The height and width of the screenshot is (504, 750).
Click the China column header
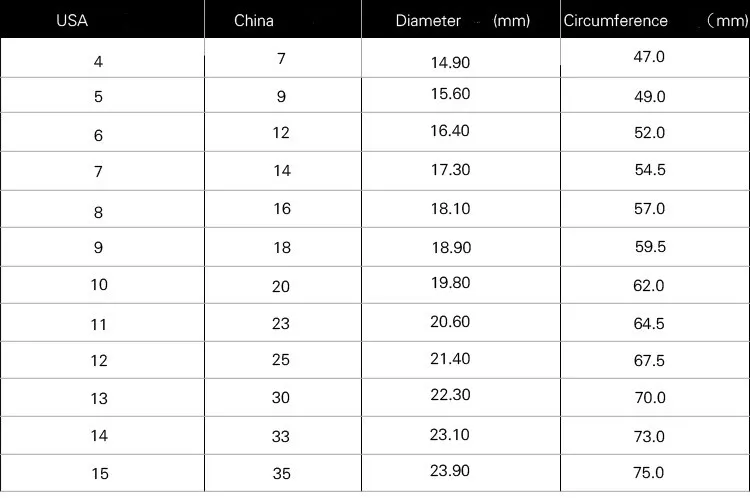pos(254,20)
